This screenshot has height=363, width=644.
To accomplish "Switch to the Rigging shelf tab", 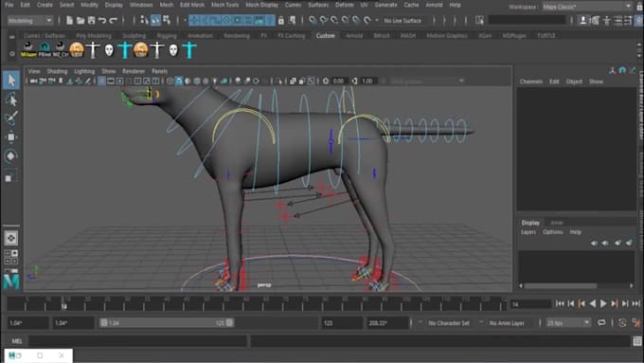I will [167, 36].
